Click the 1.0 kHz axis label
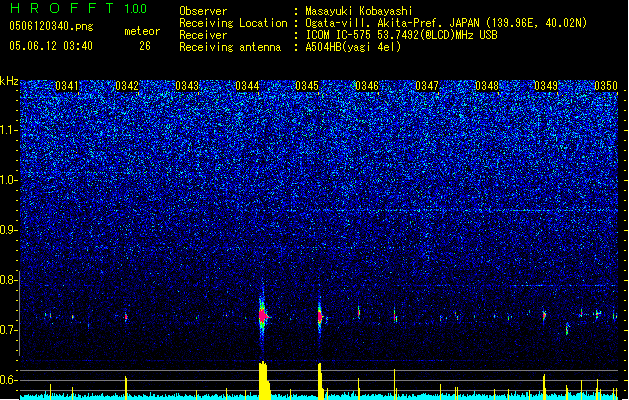This screenshot has height=400, width=629. pos(9,180)
